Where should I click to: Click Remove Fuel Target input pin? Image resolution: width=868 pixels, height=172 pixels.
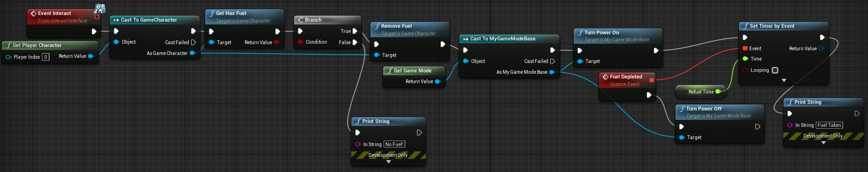[x=377, y=55]
